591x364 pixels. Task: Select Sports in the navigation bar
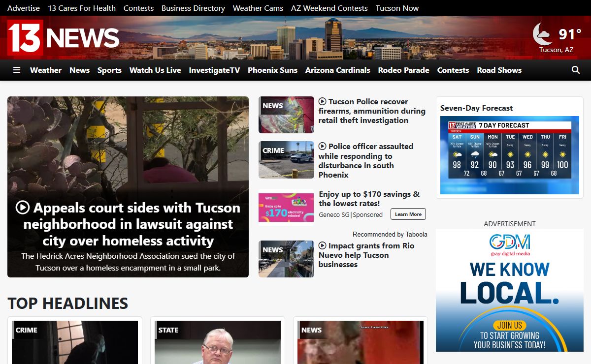109,70
